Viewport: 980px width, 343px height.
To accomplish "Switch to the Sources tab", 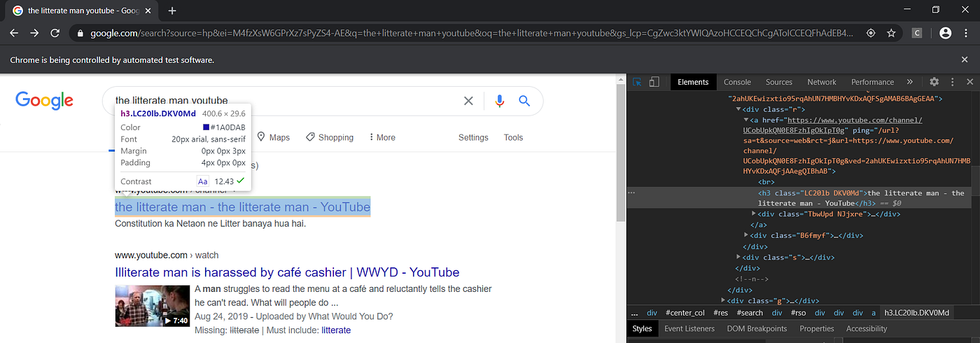I will pyautogui.click(x=778, y=82).
